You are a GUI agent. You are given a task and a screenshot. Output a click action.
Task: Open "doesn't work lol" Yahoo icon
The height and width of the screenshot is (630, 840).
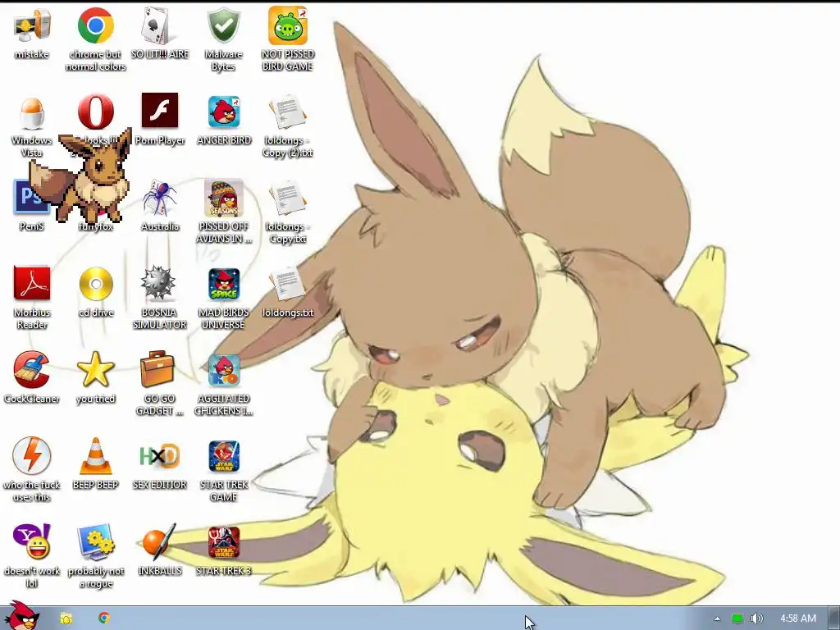pos(32,541)
